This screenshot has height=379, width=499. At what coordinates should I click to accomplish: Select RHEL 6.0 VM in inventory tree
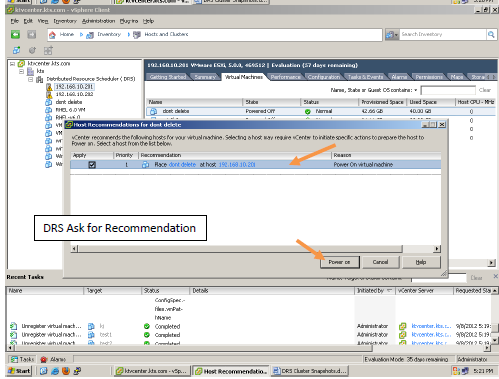[x=70, y=110]
